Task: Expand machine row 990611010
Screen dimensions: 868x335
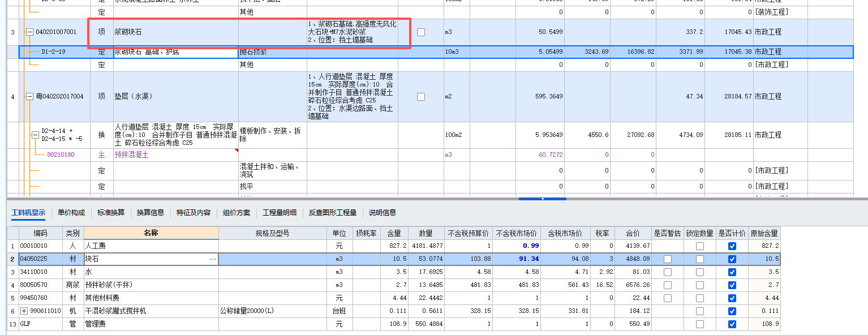Action: click(x=24, y=311)
